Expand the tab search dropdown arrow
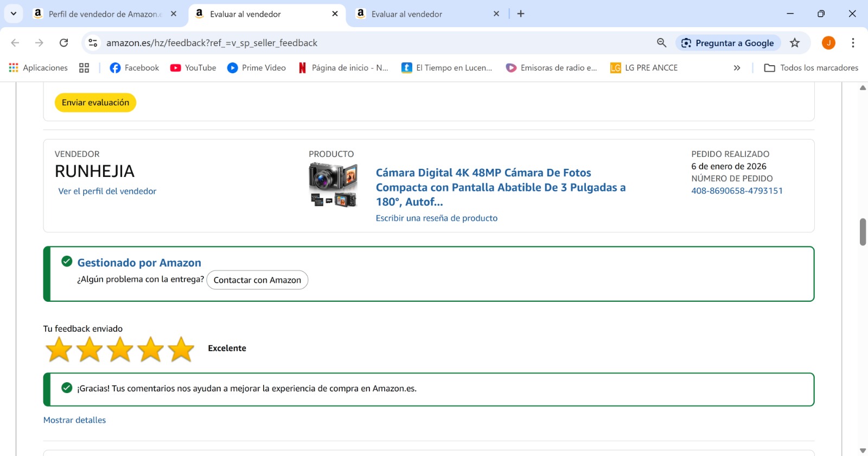The width and height of the screenshot is (868, 456). (14, 14)
